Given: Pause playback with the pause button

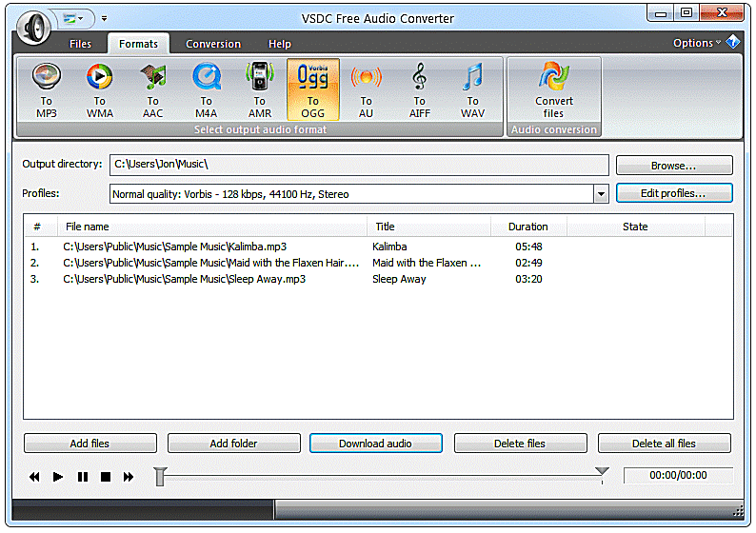Looking at the screenshot, I should [x=83, y=477].
